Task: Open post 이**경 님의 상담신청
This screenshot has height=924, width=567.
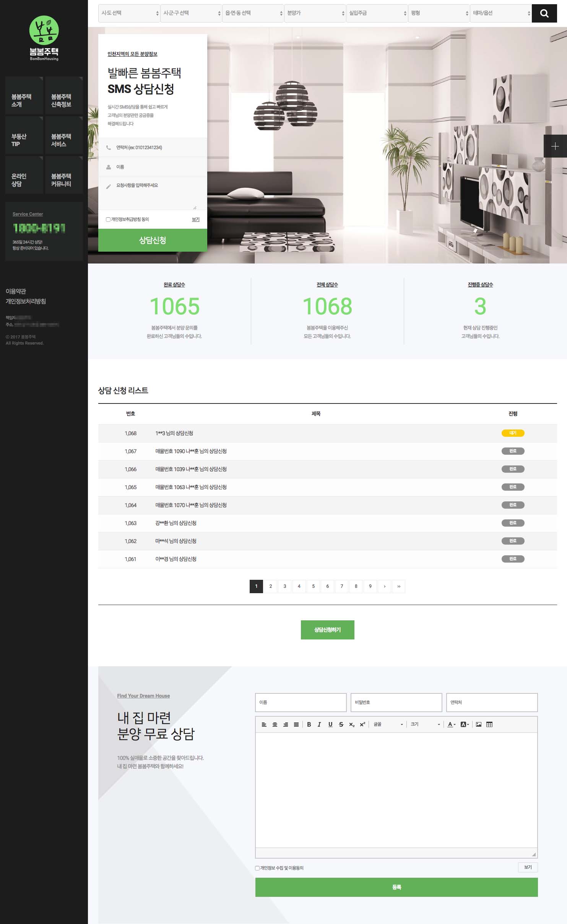Action: (x=176, y=559)
